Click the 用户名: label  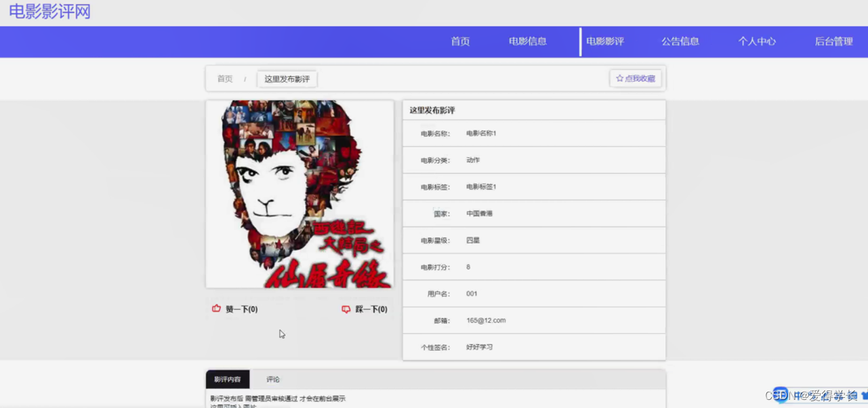click(438, 294)
